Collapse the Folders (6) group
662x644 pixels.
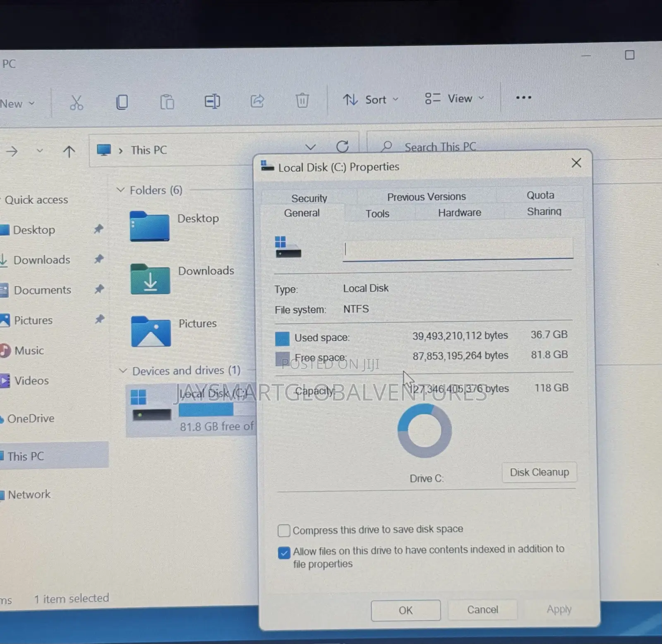click(x=121, y=190)
